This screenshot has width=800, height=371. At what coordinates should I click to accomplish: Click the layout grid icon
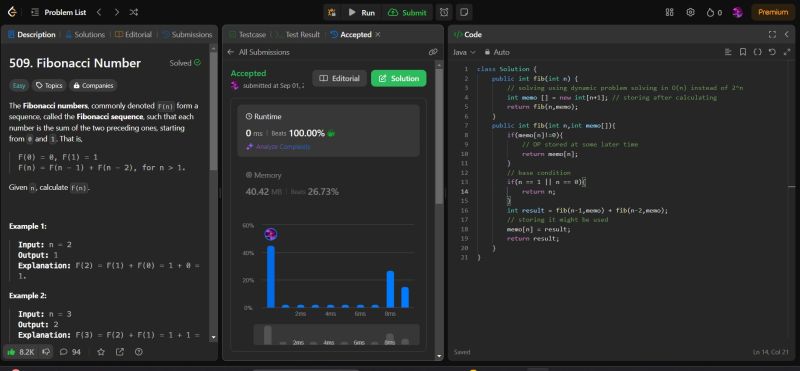point(669,12)
